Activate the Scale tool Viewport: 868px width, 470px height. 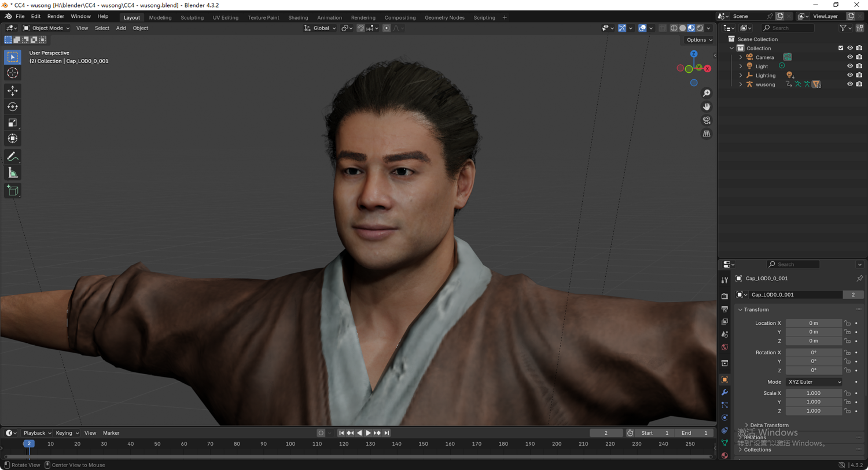pyautogui.click(x=13, y=123)
